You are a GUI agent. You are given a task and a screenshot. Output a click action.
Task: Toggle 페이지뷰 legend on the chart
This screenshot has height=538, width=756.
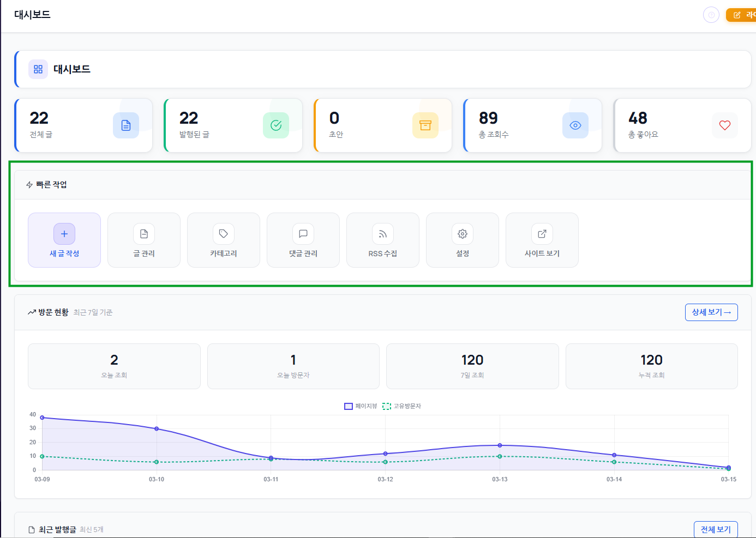click(361, 406)
